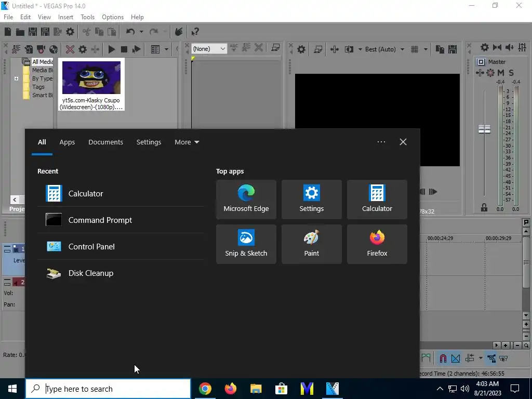Switch to Apps tab in search panel

click(67, 142)
